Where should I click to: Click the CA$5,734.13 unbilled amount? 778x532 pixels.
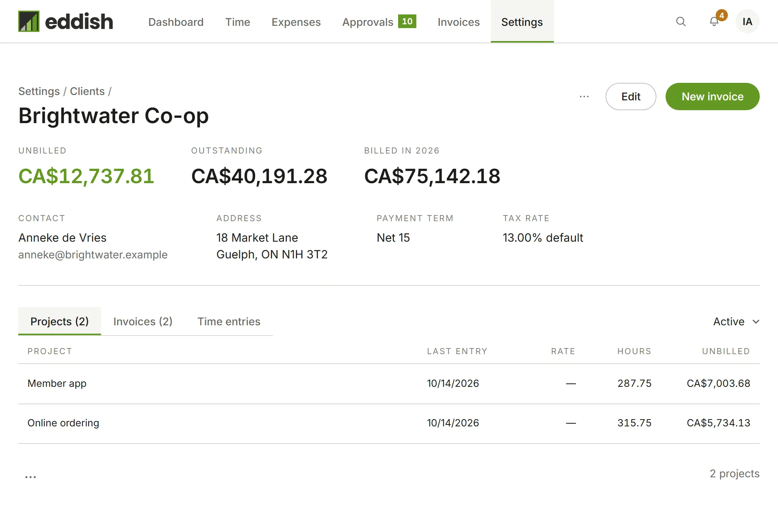point(718,423)
